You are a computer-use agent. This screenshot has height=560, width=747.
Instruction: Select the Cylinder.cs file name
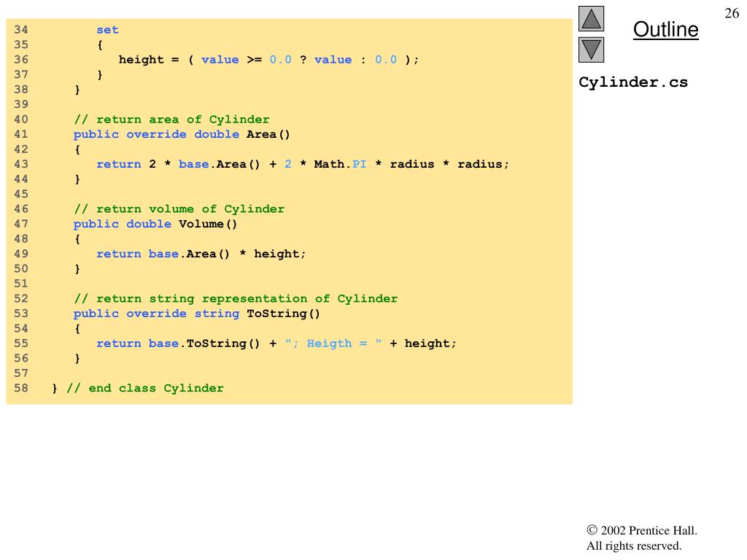point(633,82)
